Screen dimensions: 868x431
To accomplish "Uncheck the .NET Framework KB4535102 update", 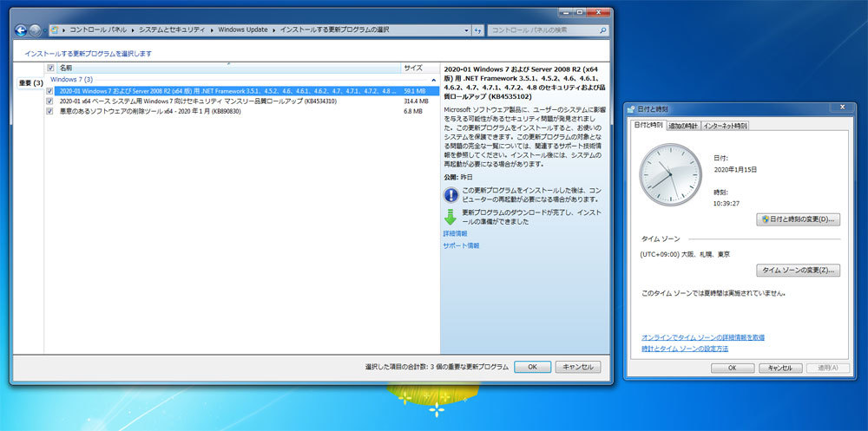I will click(x=49, y=91).
